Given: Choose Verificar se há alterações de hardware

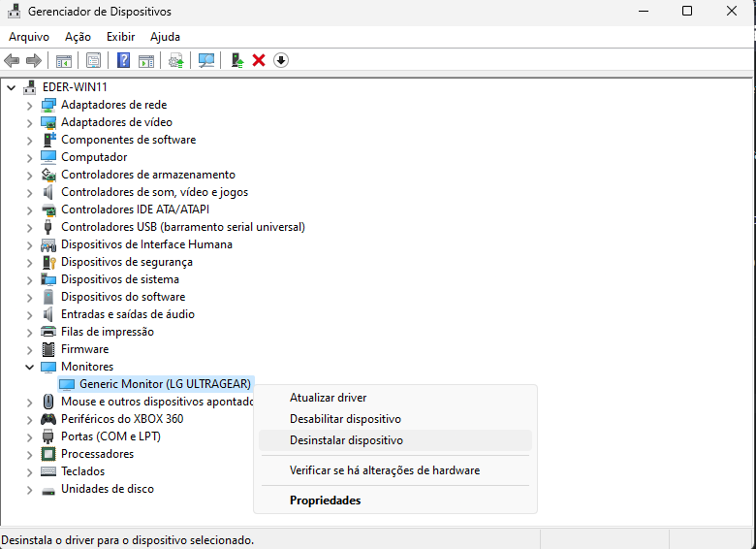Looking at the screenshot, I should coord(395,470).
